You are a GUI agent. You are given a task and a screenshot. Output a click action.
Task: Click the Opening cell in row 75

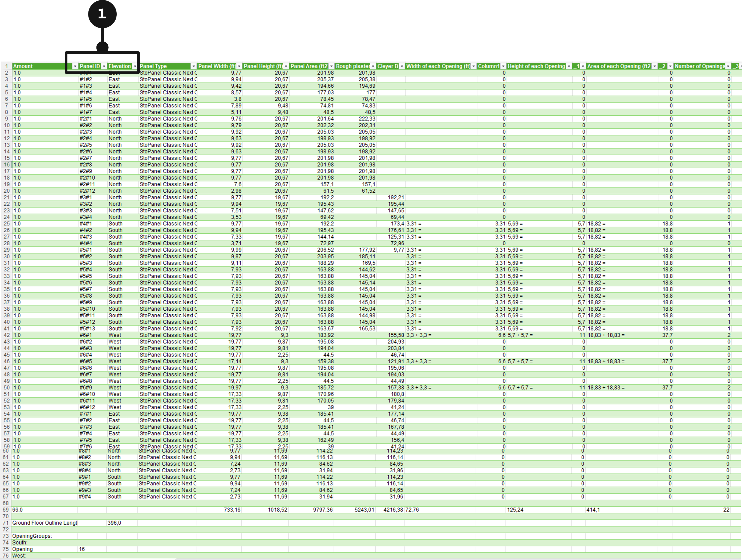tap(44, 549)
